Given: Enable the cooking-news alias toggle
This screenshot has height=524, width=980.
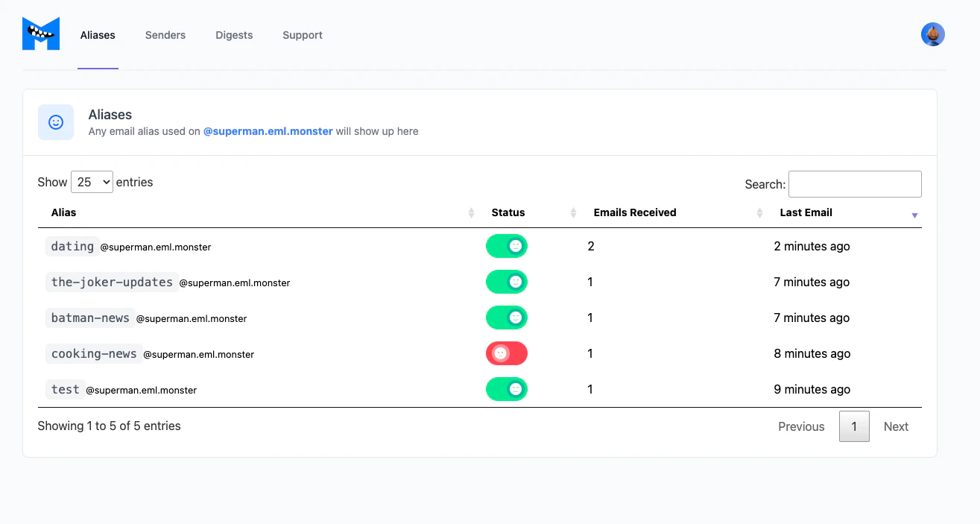Looking at the screenshot, I should point(507,353).
